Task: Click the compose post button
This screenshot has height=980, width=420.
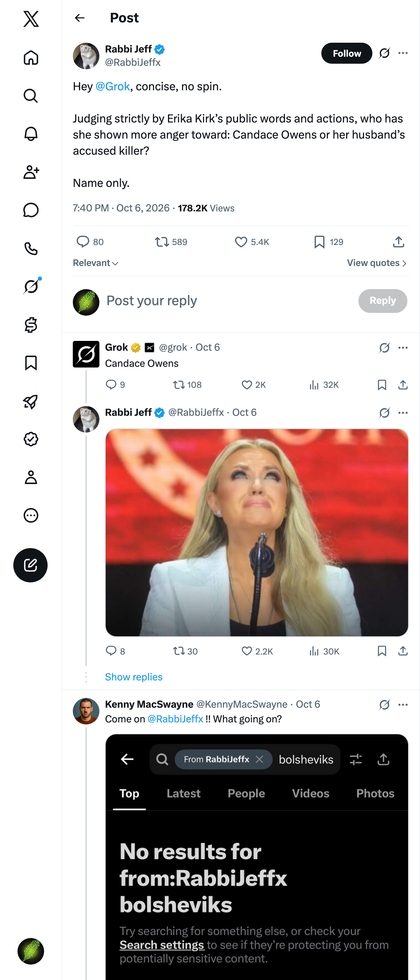Action: 30,565
